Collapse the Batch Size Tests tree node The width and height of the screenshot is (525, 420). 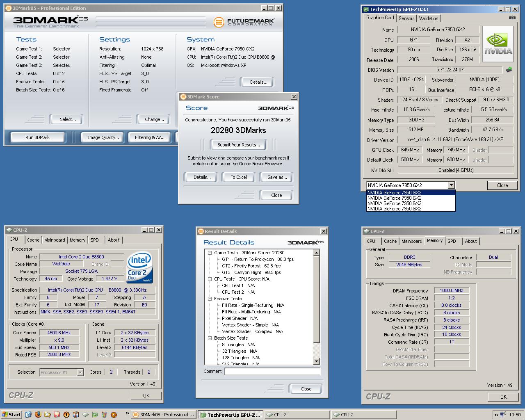coord(210,338)
